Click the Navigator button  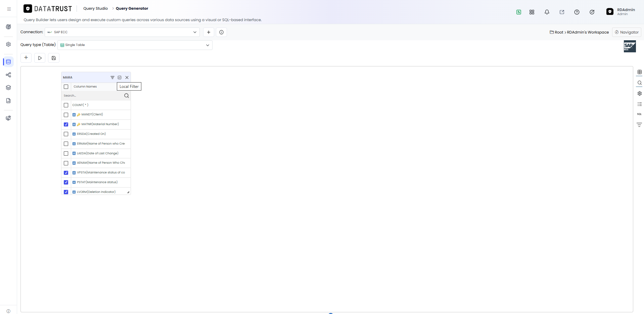click(x=627, y=32)
